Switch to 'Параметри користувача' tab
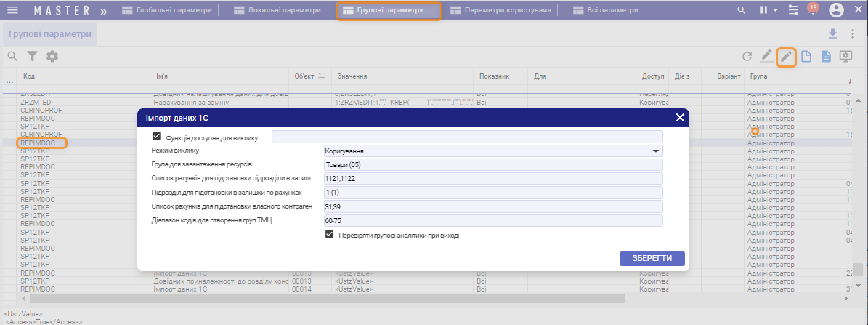Screen dimensions: 868x325 pos(500,11)
